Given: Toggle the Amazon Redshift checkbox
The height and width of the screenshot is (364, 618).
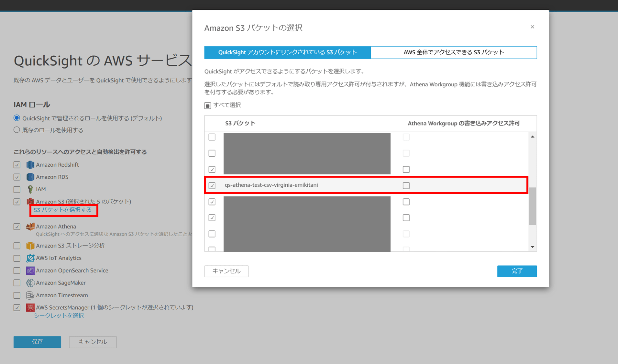Looking at the screenshot, I should [x=17, y=165].
